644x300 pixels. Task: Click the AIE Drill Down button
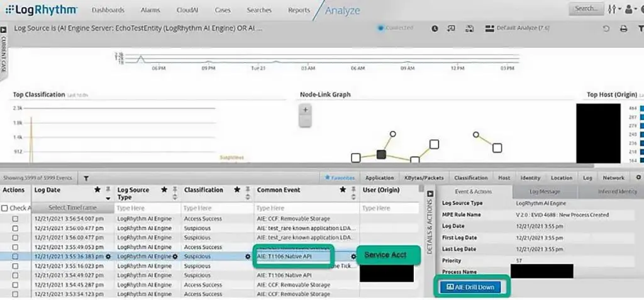click(x=470, y=287)
